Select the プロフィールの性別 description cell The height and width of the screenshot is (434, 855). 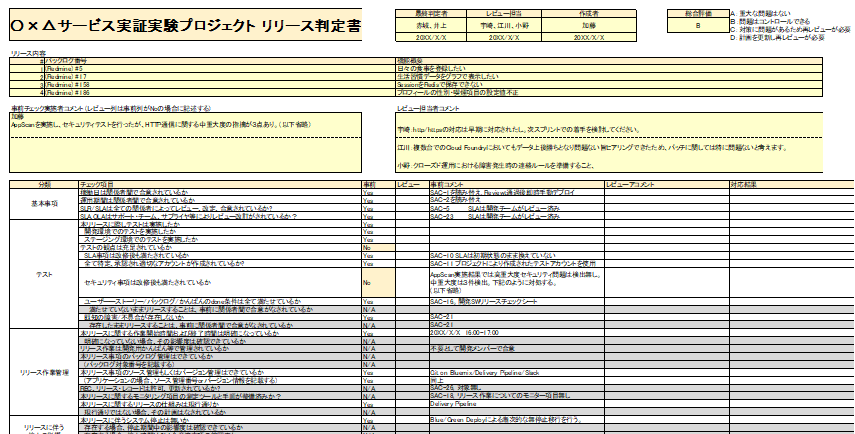coord(609,93)
